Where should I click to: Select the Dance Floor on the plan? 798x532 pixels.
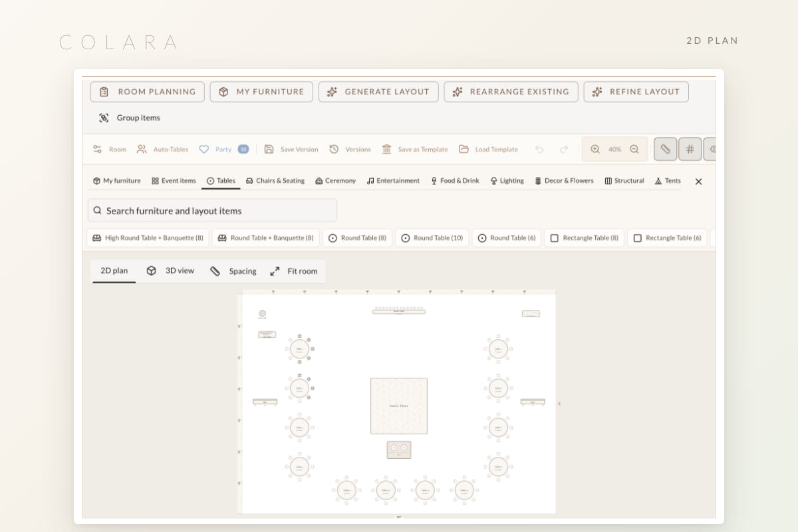pyautogui.click(x=399, y=406)
